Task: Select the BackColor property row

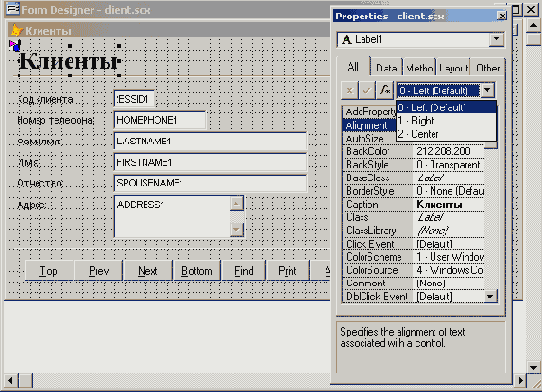Action: click(413, 151)
